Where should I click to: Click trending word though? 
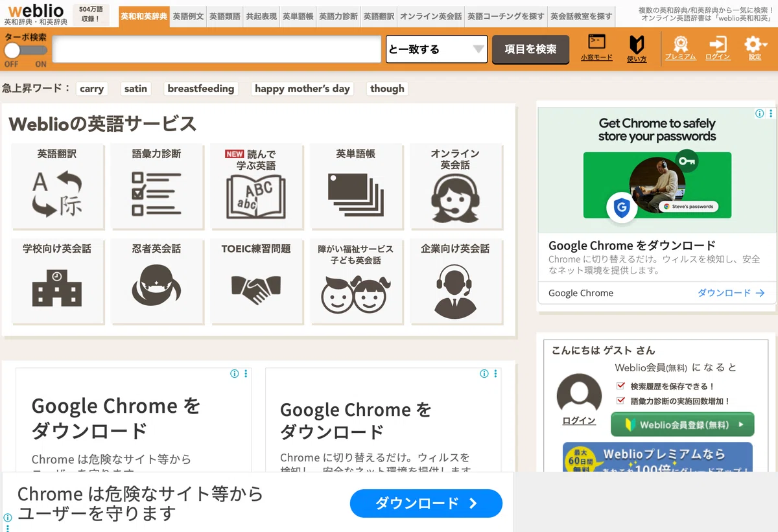(387, 89)
